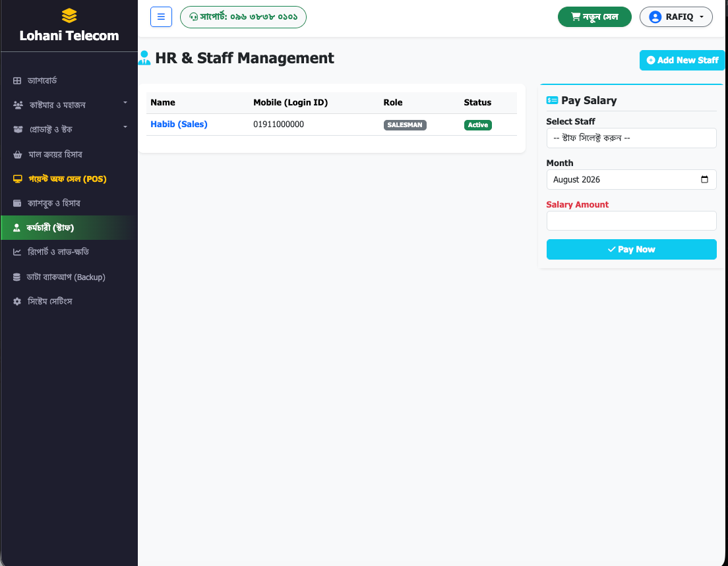
Task: Click the RAFIQ user avatar icon
Action: [655, 16]
